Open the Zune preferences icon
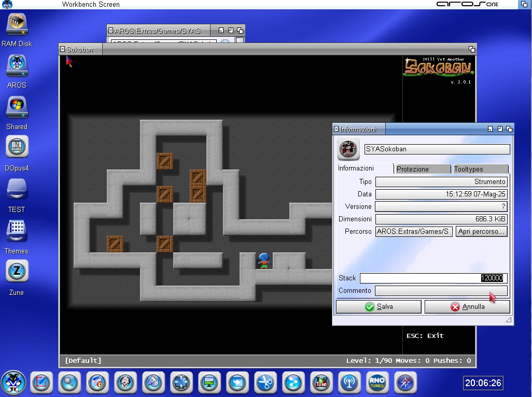The width and height of the screenshot is (532, 397). (x=17, y=271)
